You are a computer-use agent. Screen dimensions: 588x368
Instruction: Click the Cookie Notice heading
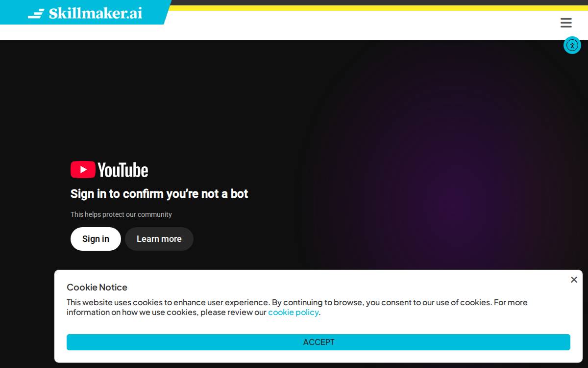97,287
